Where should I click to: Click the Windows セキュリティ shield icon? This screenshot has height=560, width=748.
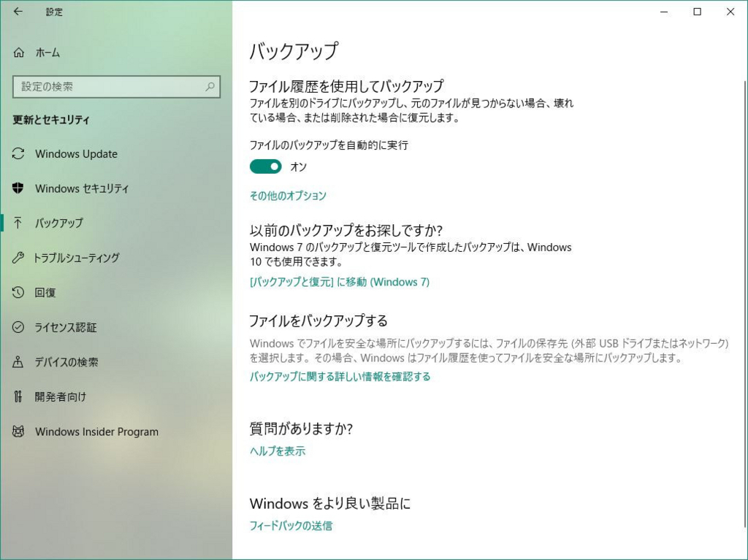click(18, 188)
